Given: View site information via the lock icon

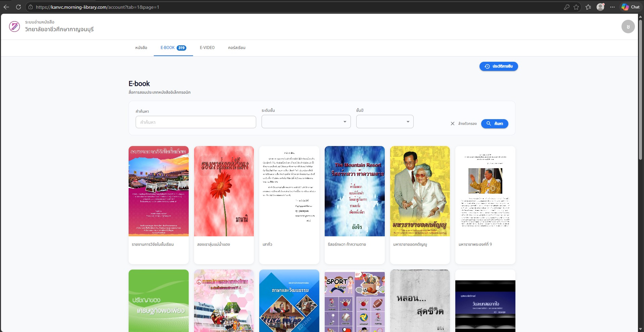Looking at the screenshot, I should coord(31,7).
